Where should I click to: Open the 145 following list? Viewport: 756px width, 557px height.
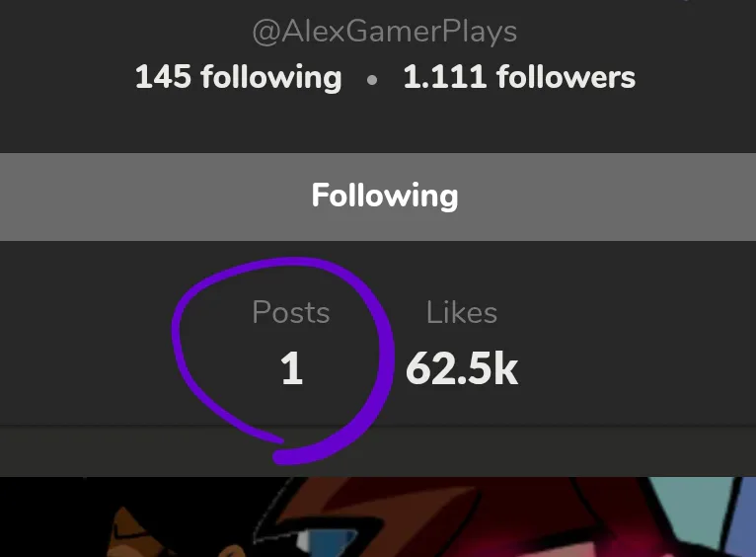tap(238, 77)
